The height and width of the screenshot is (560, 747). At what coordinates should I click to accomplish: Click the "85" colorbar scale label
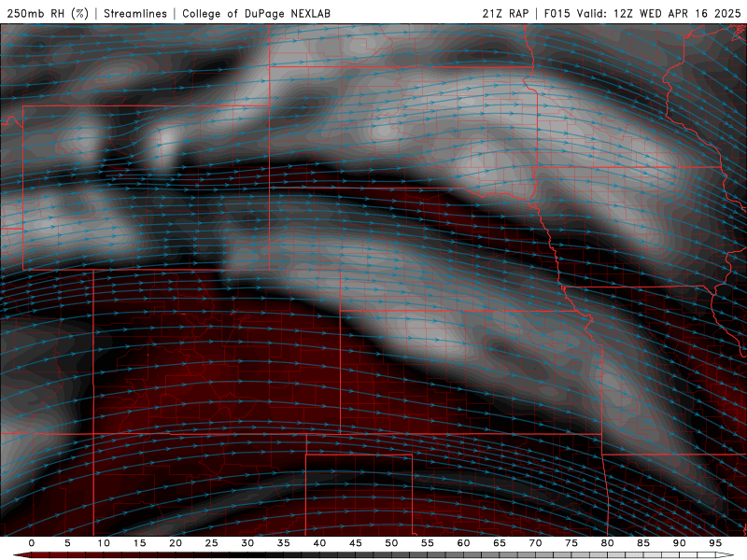[x=643, y=543]
